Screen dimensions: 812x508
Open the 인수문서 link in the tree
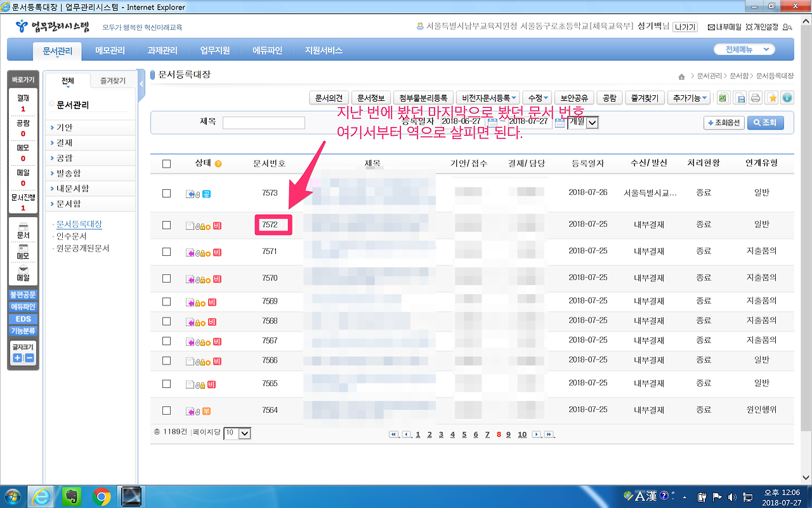pos(70,236)
